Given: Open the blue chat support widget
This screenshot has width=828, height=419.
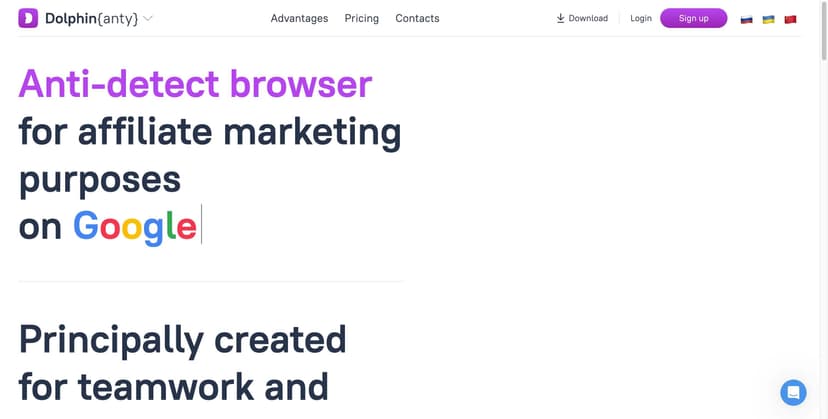Looking at the screenshot, I should (793, 392).
